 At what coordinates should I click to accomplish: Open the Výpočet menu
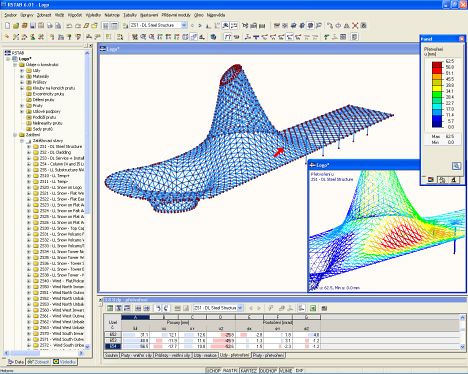pyautogui.click(x=75, y=15)
